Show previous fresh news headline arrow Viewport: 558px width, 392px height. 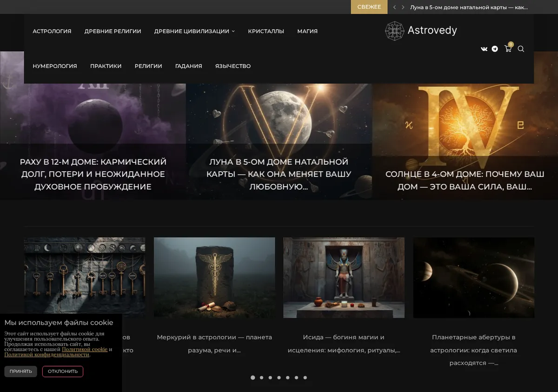(394, 7)
